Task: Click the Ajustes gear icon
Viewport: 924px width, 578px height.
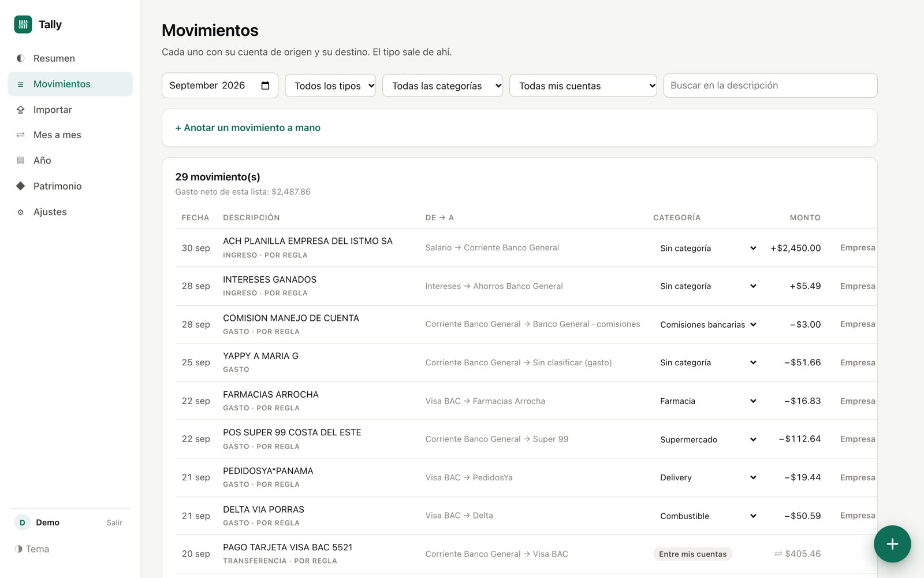Action: tap(21, 212)
